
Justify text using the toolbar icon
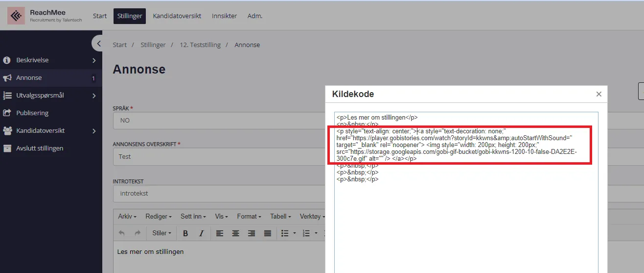click(x=267, y=233)
